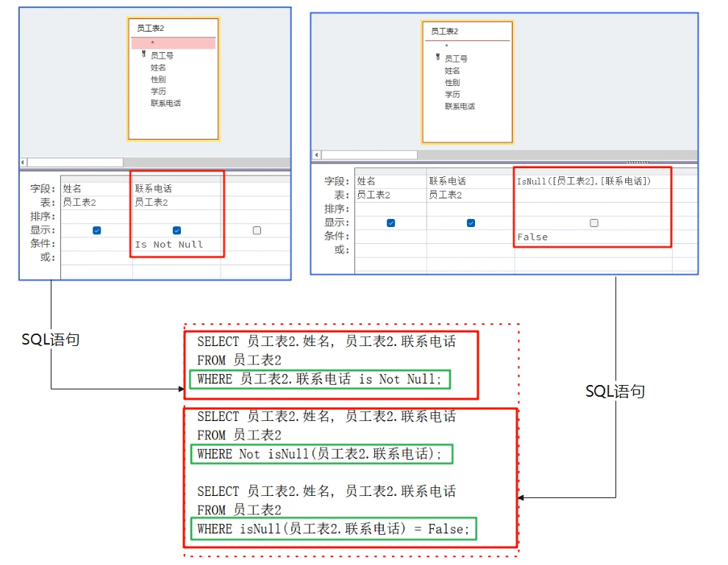Image resolution: width=728 pixels, height=565 pixels.
Task: Click the horizontal scrollbar thumb in the IsNull expression query
Action: coord(370,154)
